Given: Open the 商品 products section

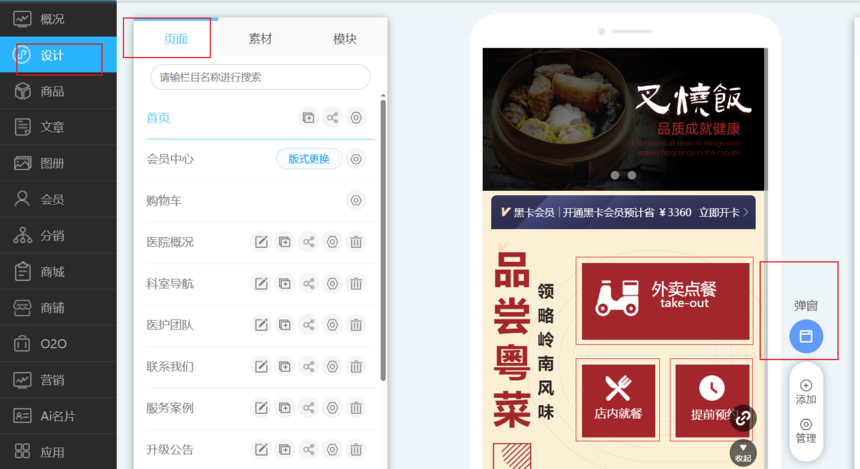Looking at the screenshot, I should (x=58, y=91).
